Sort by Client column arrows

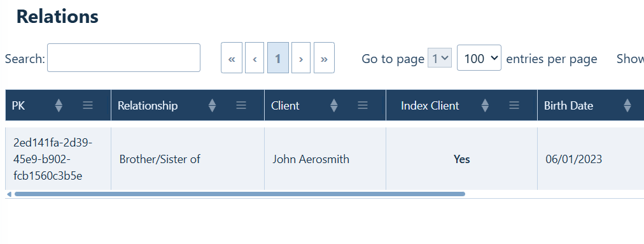pos(334,106)
